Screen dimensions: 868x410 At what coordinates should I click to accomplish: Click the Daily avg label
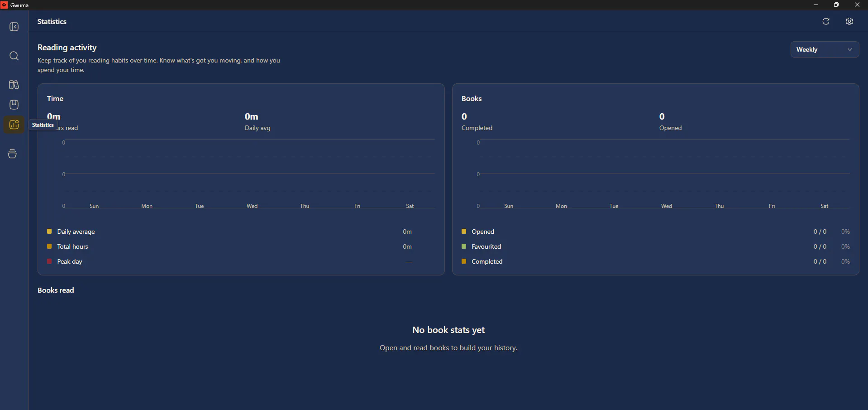(x=258, y=128)
